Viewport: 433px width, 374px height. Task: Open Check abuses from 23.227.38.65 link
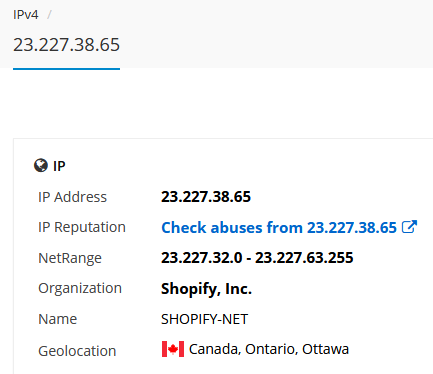279,228
